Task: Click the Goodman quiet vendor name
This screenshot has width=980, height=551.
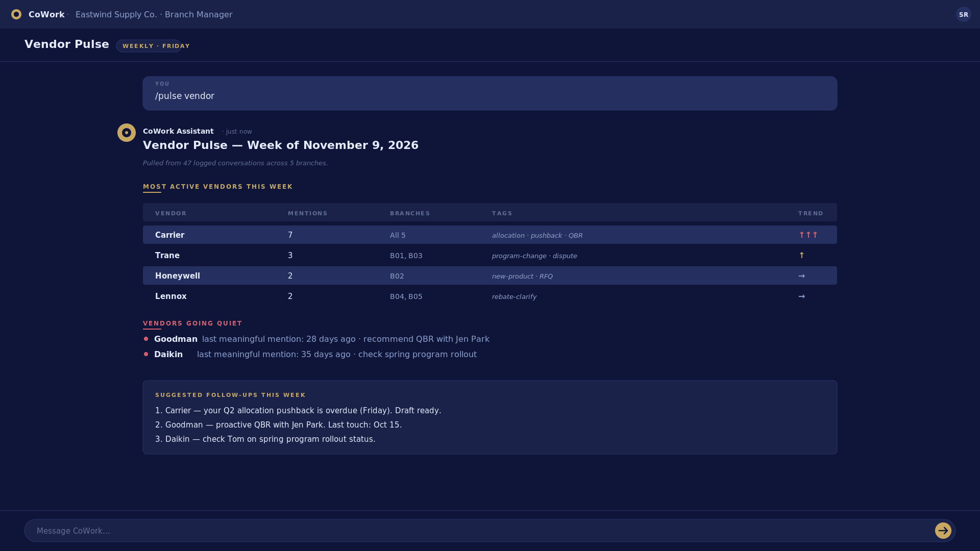Action: [176, 339]
